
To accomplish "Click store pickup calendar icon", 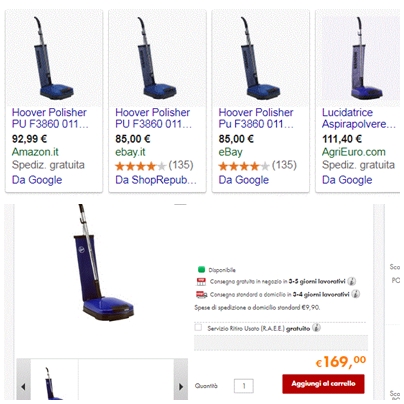I will tap(201, 282).
